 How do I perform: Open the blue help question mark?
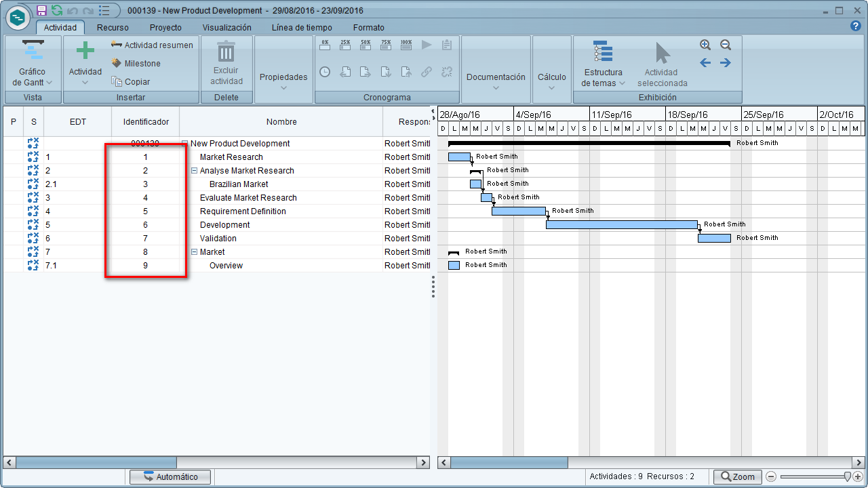pos(856,26)
